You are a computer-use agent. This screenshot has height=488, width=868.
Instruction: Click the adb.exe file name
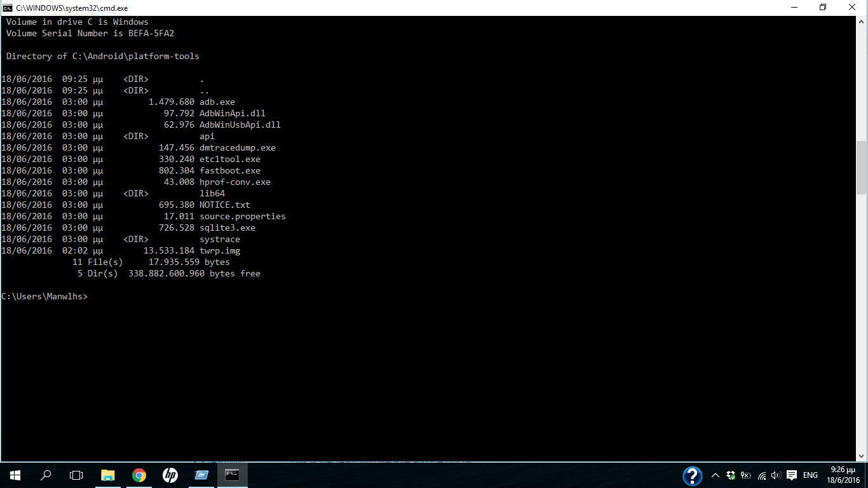click(217, 102)
